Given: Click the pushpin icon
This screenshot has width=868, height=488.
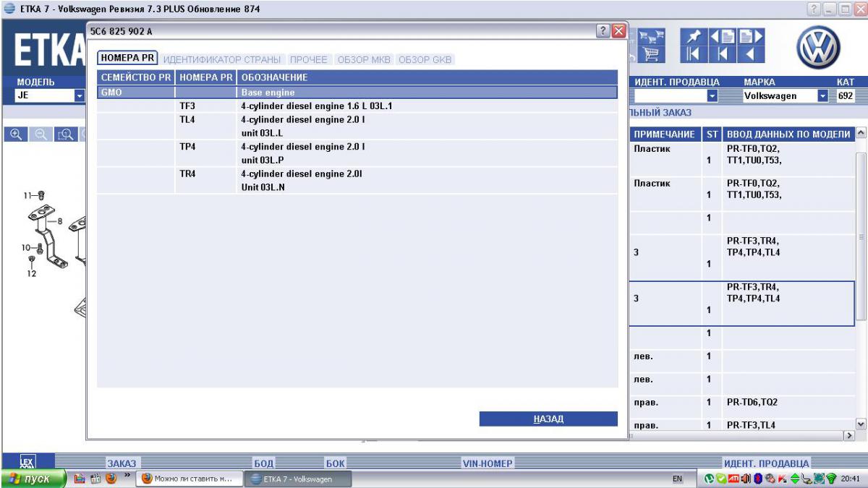Looking at the screenshot, I should click(694, 37).
